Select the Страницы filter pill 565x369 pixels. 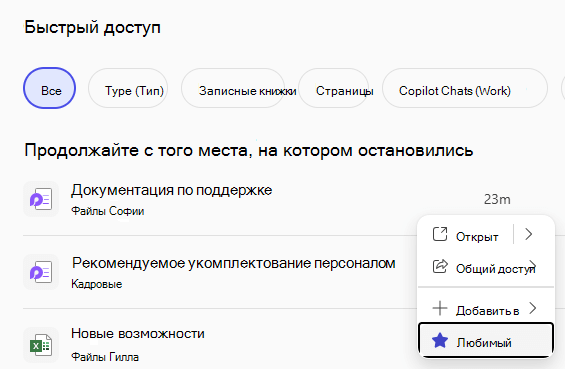(334, 88)
